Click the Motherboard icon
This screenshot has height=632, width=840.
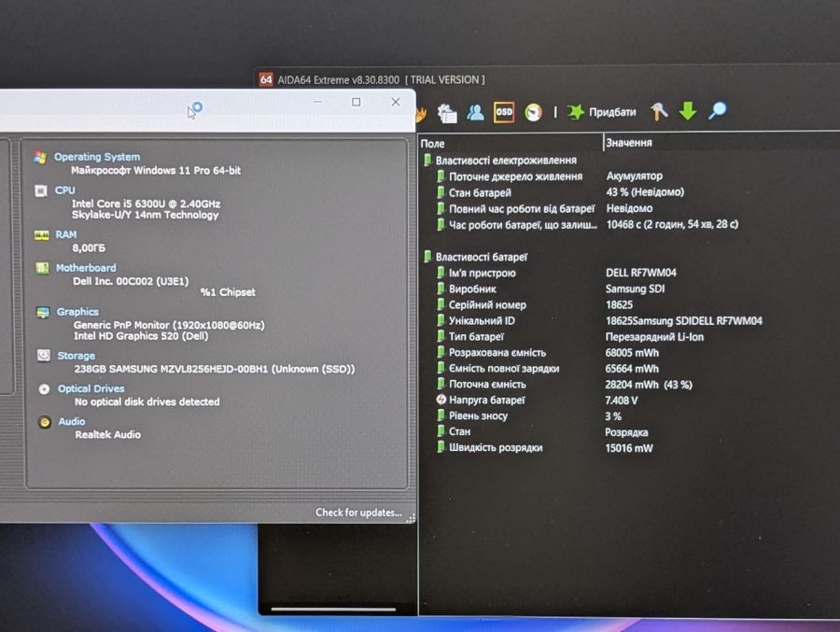42,268
